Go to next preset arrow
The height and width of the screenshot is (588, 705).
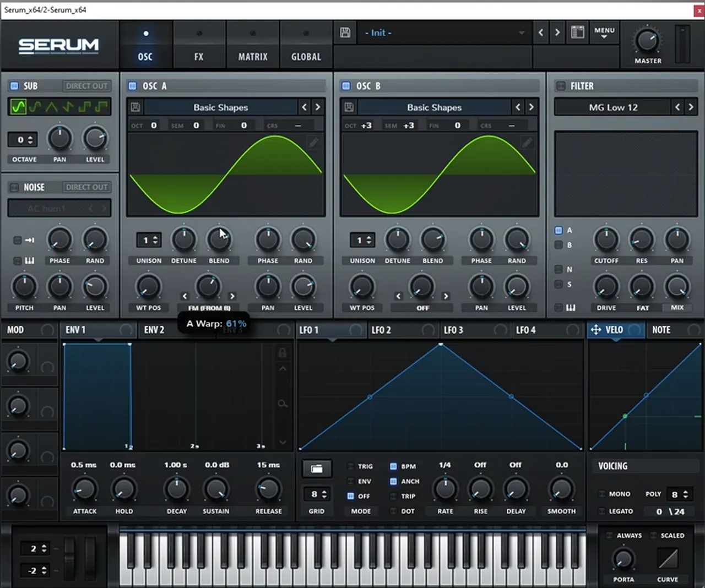(x=557, y=32)
